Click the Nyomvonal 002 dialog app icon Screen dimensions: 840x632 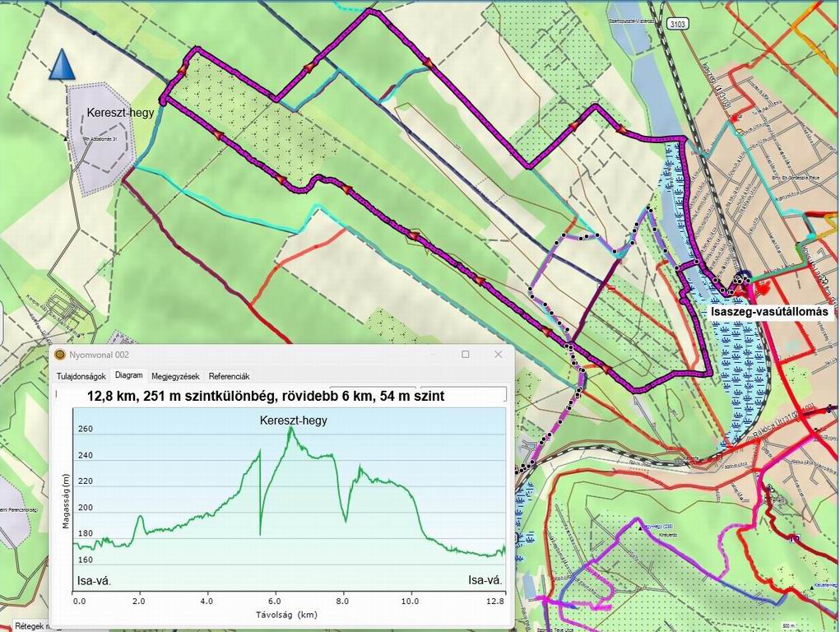59,355
